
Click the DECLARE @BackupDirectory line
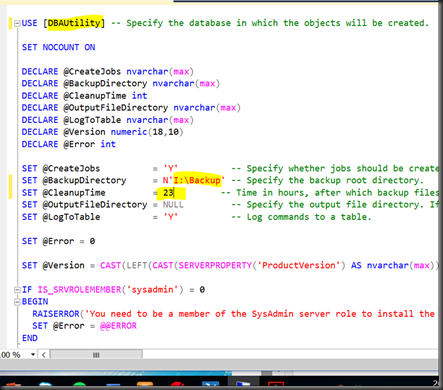(x=121, y=83)
